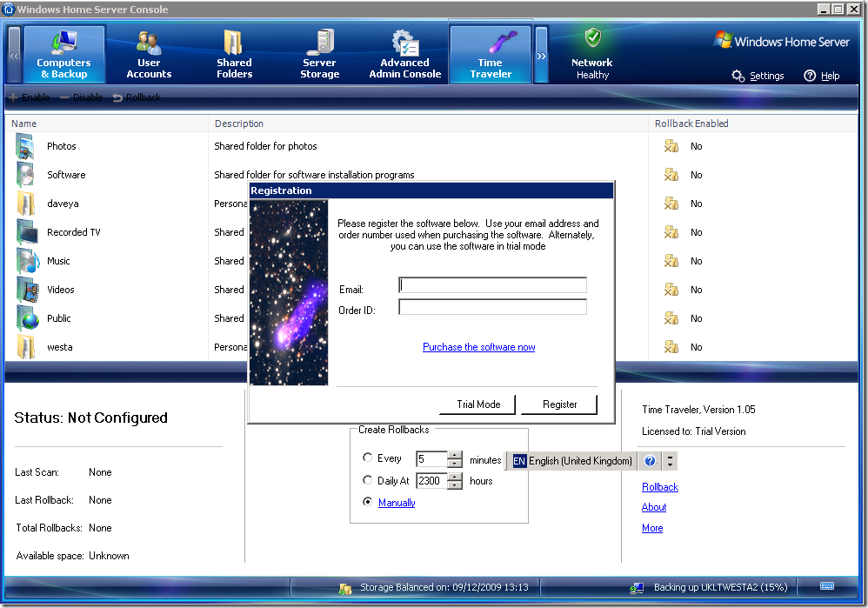Click the rollback status icon for Public

pyautogui.click(x=671, y=318)
